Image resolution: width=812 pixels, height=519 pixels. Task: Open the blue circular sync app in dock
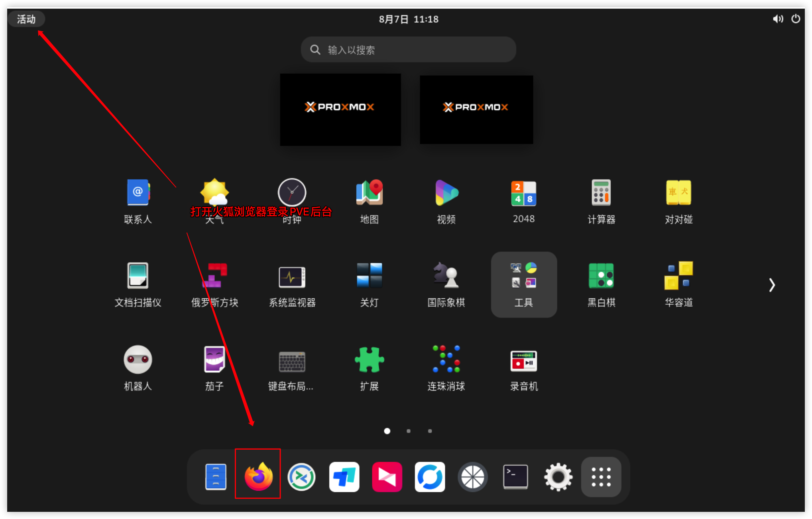pos(430,476)
